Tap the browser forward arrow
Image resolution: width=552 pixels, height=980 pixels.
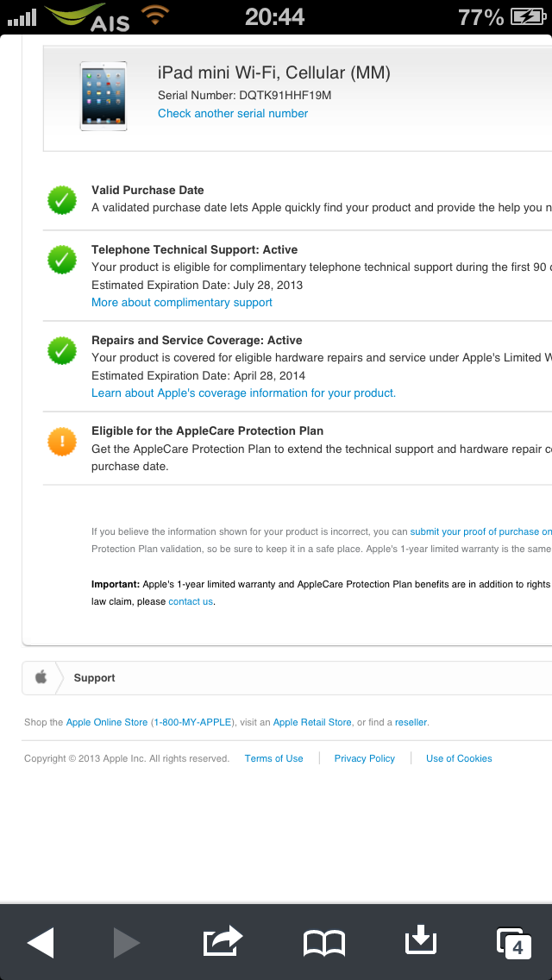[126, 942]
